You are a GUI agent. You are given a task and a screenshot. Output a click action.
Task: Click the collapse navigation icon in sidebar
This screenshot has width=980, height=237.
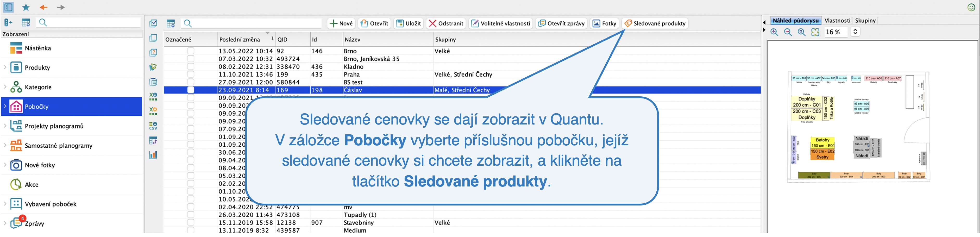pyautogui.click(x=8, y=22)
